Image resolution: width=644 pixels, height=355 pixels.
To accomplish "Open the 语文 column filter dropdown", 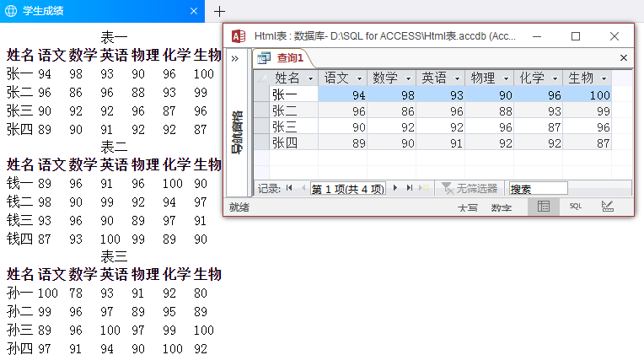I will [x=359, y=78].
